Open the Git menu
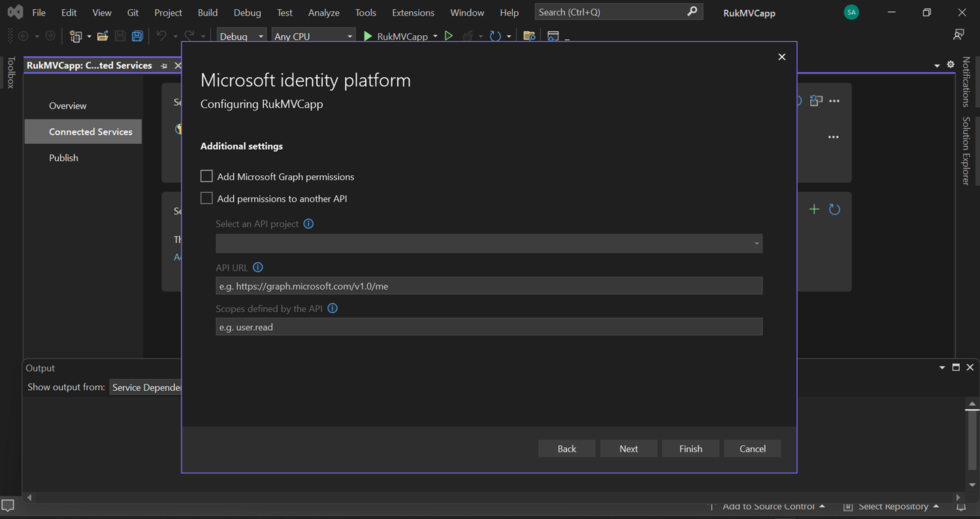 pos(133,12)
